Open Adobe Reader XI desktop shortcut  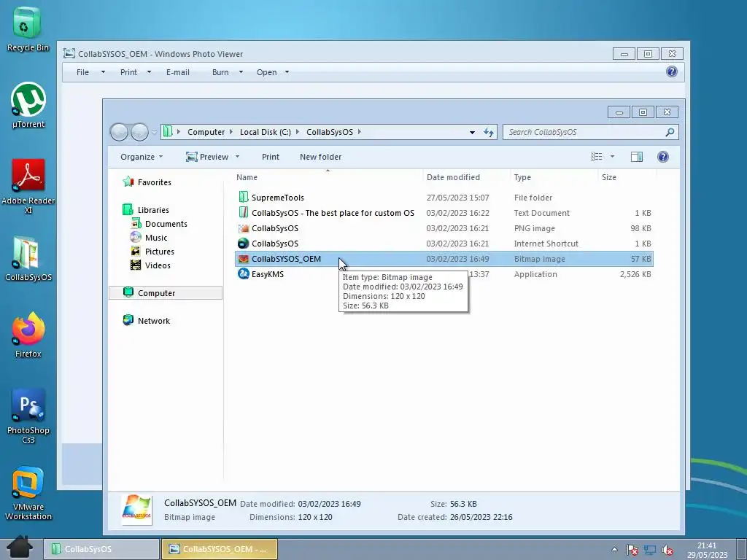[x=28, y=186]
